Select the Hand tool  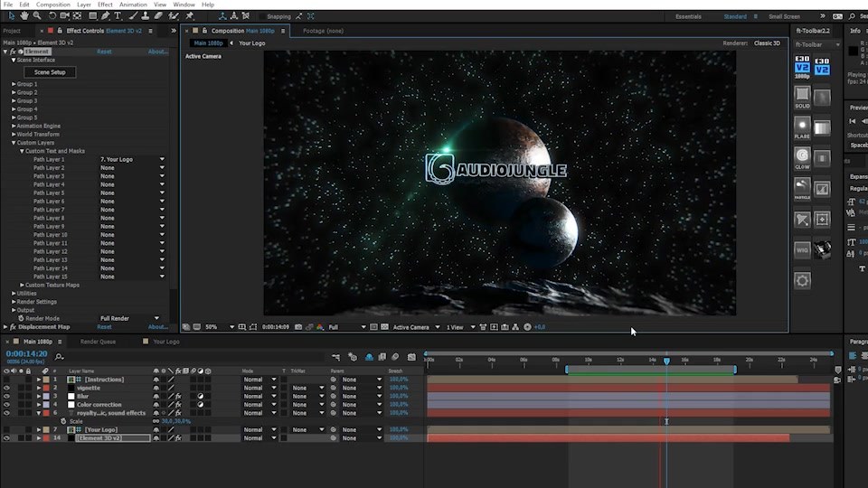tap(24, 16)
